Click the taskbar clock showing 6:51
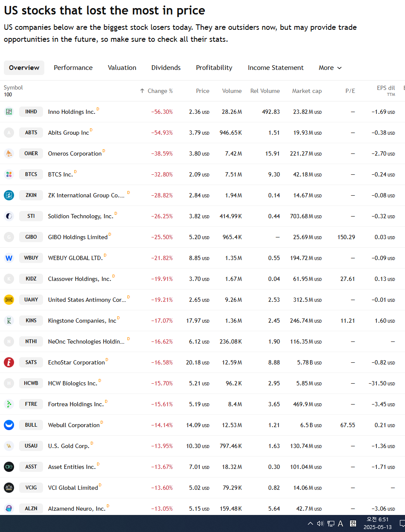The height and width of the screenshot is (532, 405). 378,523
